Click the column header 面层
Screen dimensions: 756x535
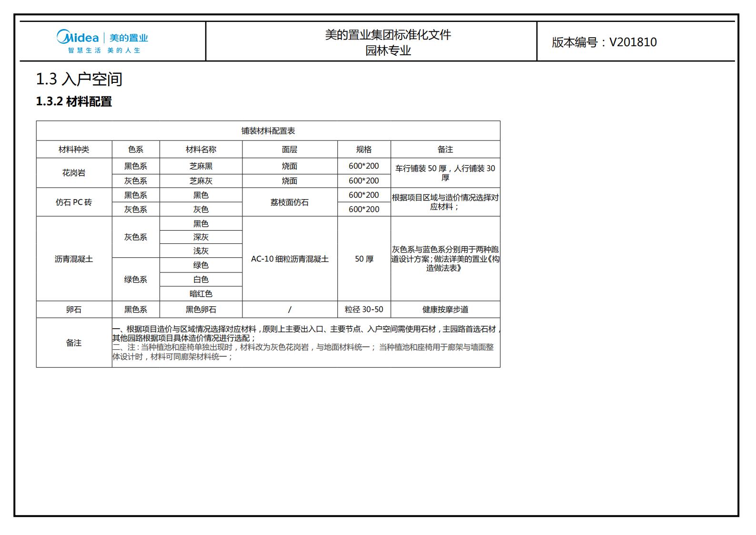pyautogui.click(x=290, y=149)
